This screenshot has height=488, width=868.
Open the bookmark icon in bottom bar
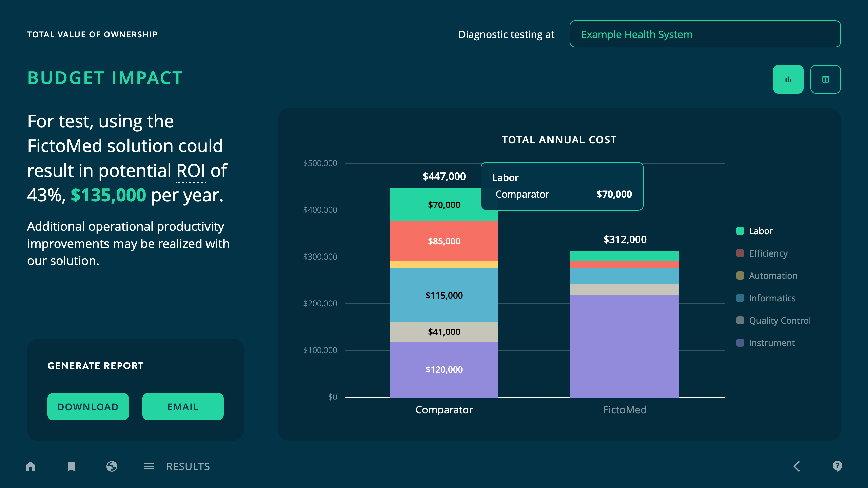coord(71,466)
